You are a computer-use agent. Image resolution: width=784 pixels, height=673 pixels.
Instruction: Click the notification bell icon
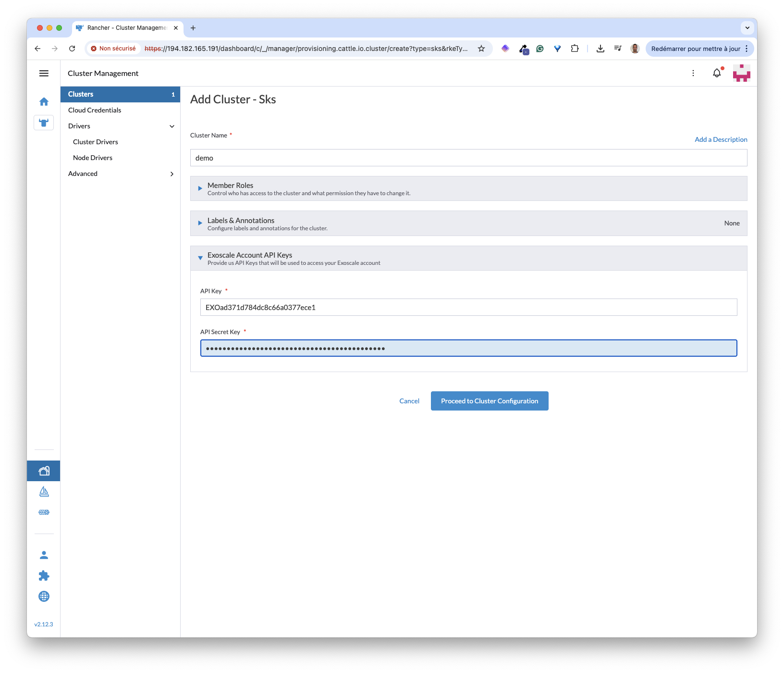click(717, 73)
